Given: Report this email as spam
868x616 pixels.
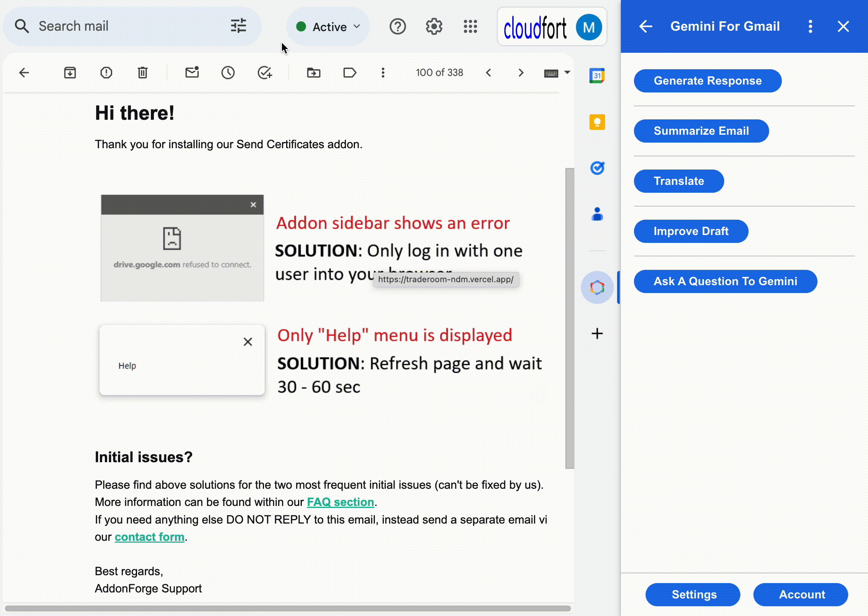Looking at the screenshot, I should coord(106,73).
